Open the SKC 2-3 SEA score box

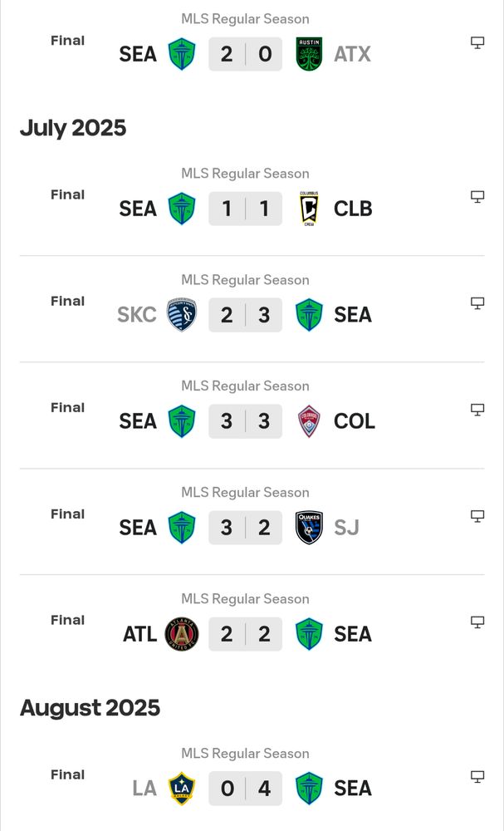(x=245, y=315)
